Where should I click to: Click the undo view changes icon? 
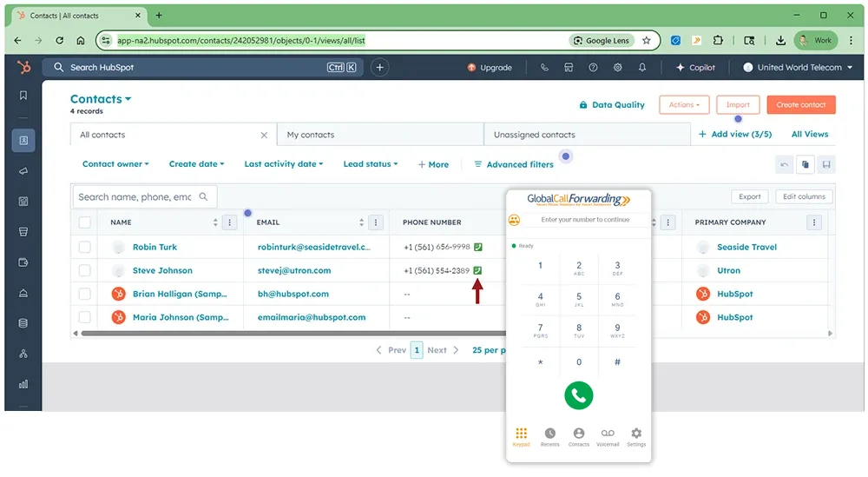pos(784,164)
